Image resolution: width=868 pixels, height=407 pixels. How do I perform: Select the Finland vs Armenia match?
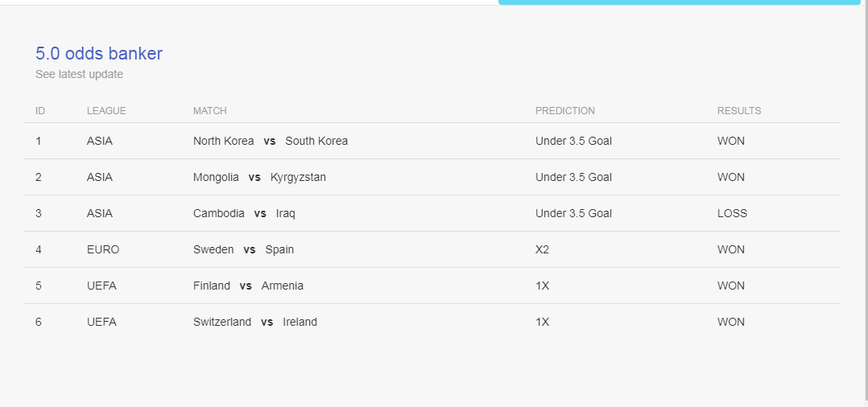(x=248, y=286)
